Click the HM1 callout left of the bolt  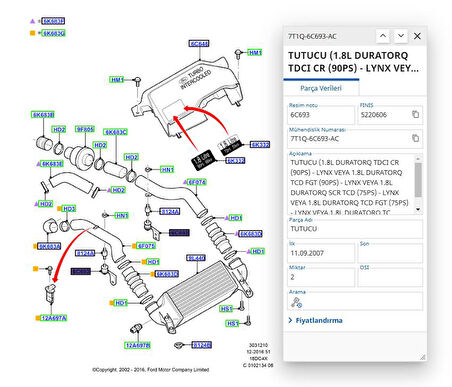point(117,80)
